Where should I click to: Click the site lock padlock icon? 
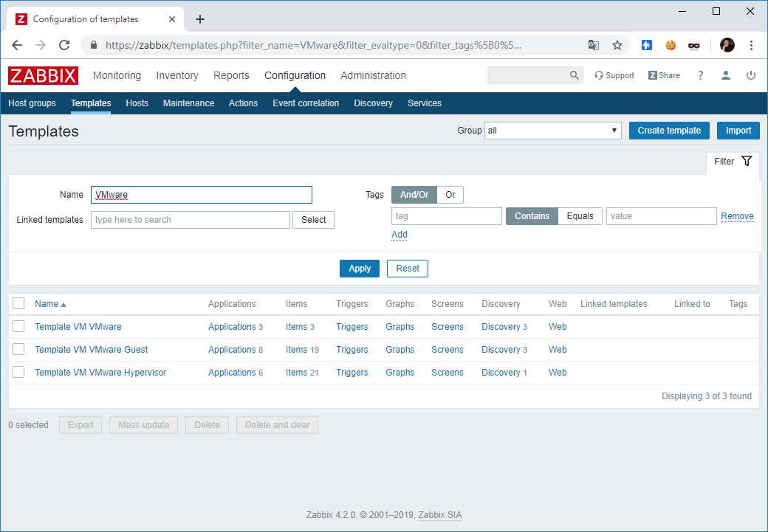tap(94, 46)
